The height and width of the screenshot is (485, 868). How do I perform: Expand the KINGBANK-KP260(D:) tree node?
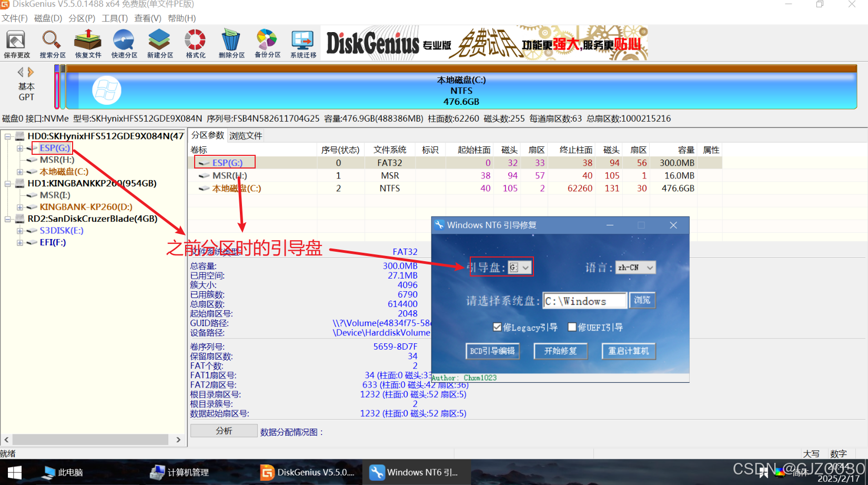coord(20,207)
